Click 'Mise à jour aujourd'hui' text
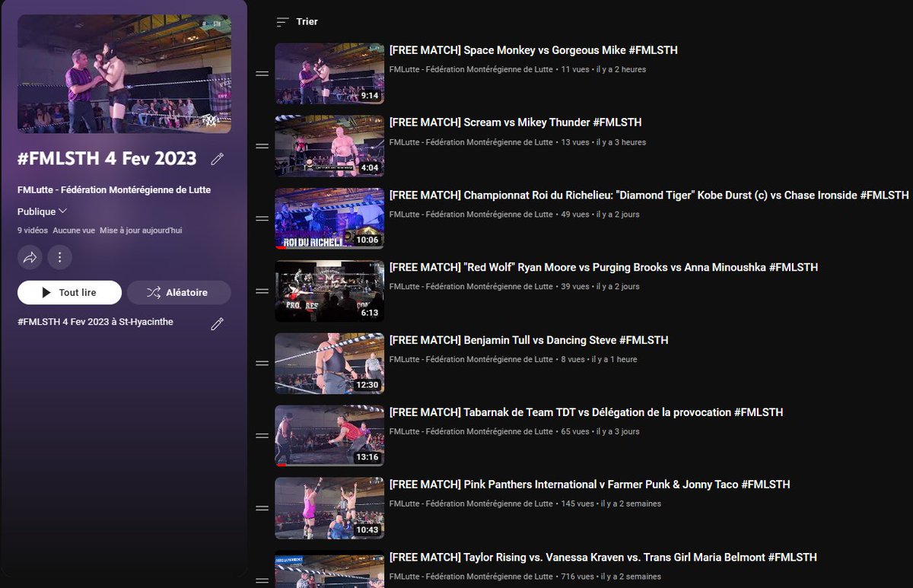The image size is (913, 588). pos(141,230)
